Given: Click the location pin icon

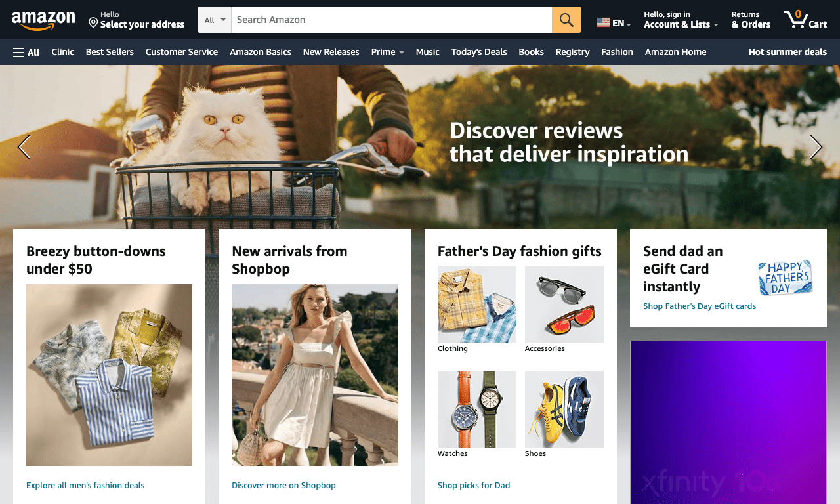Looking at the screenshot, I should tap(93, 22).
